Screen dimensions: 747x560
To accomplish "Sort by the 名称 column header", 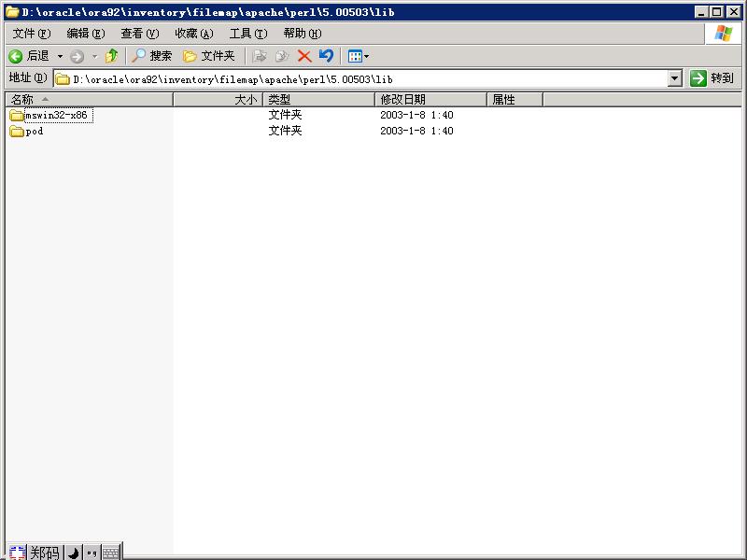I will click(89, 100).
